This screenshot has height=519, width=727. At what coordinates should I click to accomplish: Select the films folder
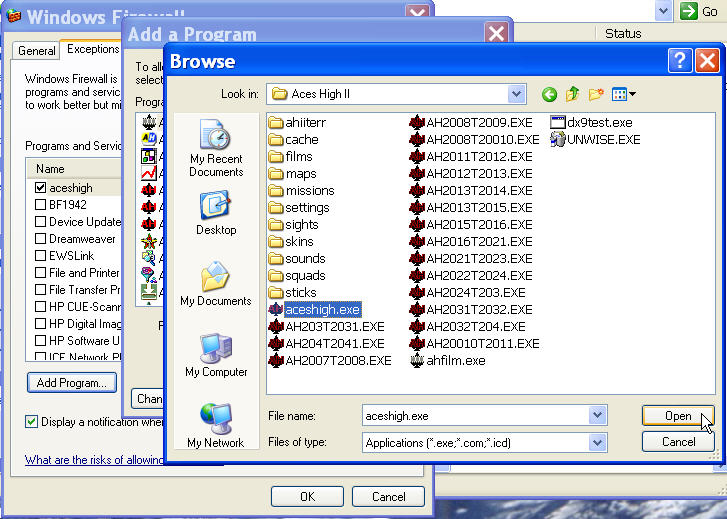point(291,157)
